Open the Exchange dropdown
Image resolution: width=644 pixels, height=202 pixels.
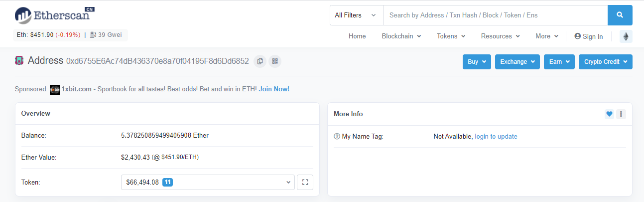point(517,62)
